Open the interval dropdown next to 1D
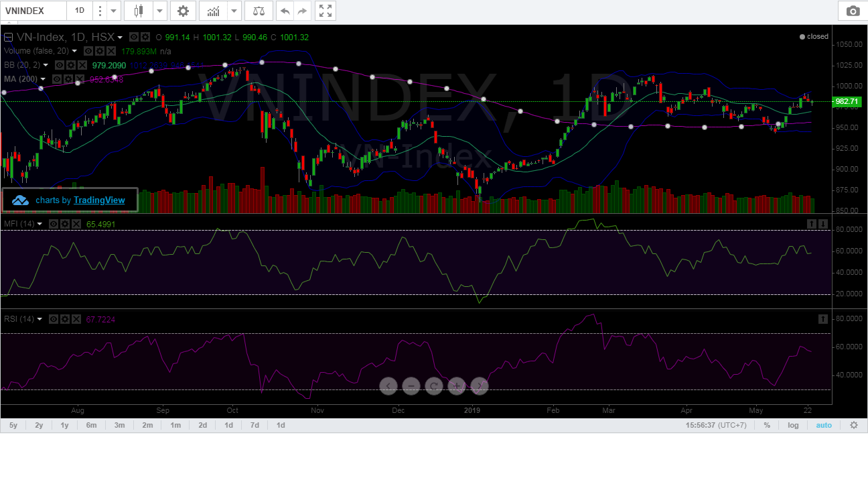This screenshot has height=484, width=868. pyautogui.click(x=113, y=11)
